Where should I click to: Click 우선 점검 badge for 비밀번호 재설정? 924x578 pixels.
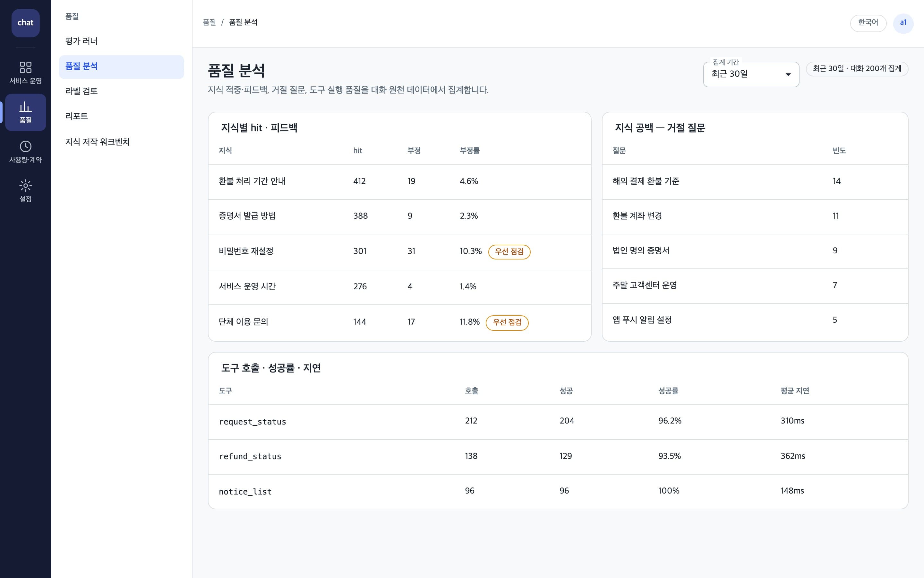[509, 251]
